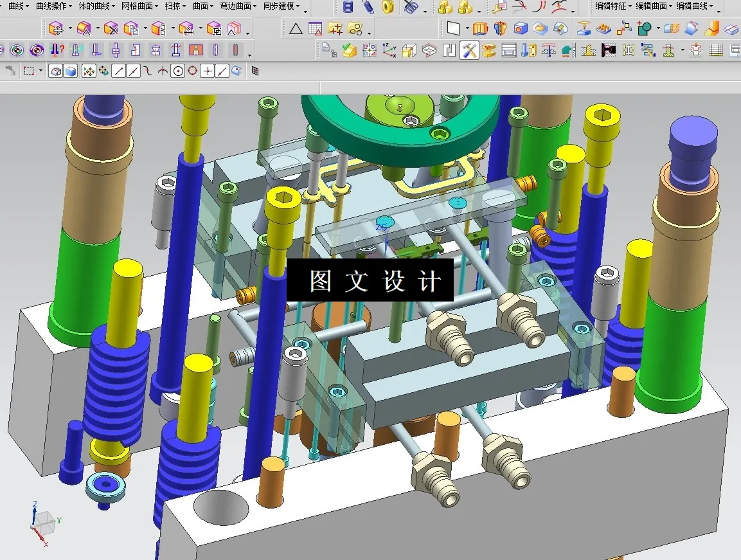Toggle Mid Point snap

pos(134,71)
